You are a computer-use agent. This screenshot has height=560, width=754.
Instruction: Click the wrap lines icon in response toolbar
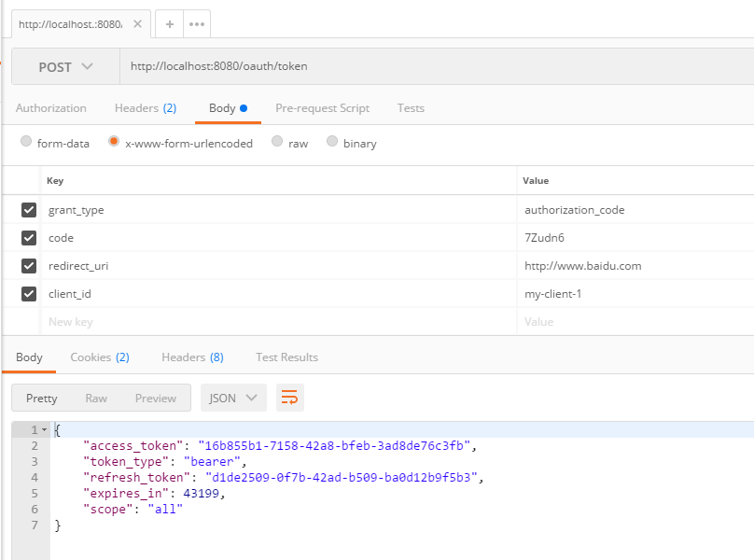point(289,398)
